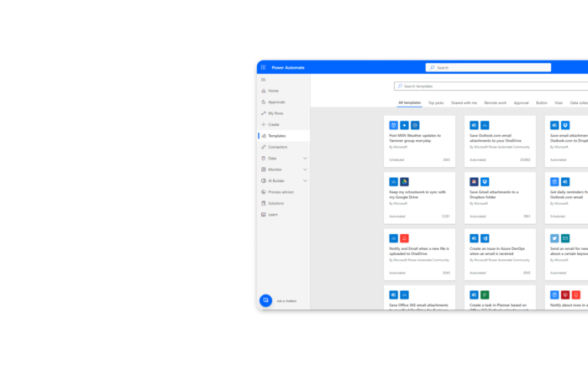Switch to the Remote work tab
The height and width of the screenshot is (370, 588).
(495, 102)
